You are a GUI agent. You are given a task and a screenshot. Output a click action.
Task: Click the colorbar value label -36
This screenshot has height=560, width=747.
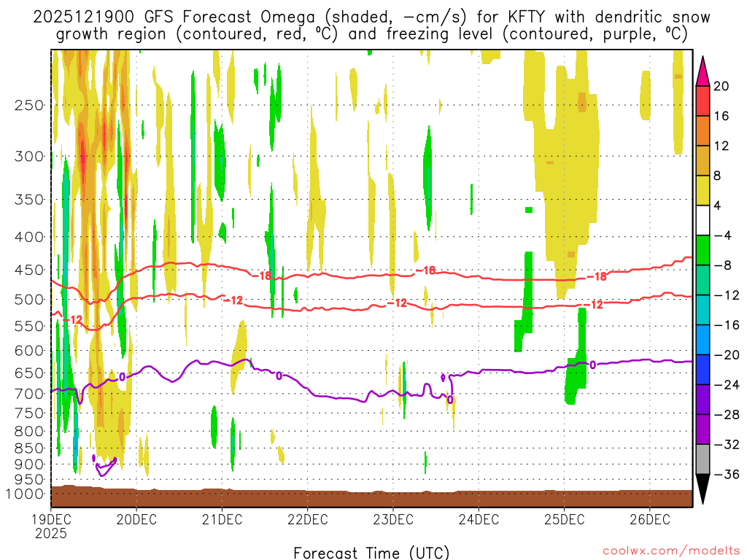[727, 474]
